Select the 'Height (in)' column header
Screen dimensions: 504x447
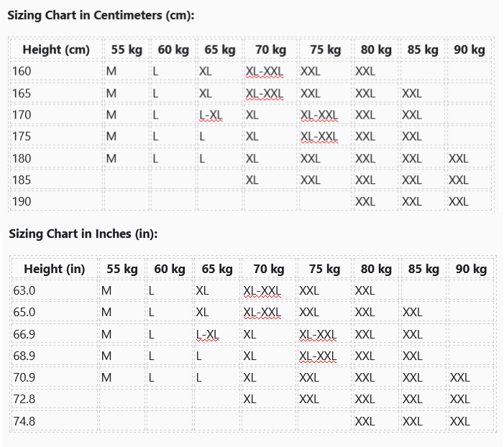tap(55, 269)
